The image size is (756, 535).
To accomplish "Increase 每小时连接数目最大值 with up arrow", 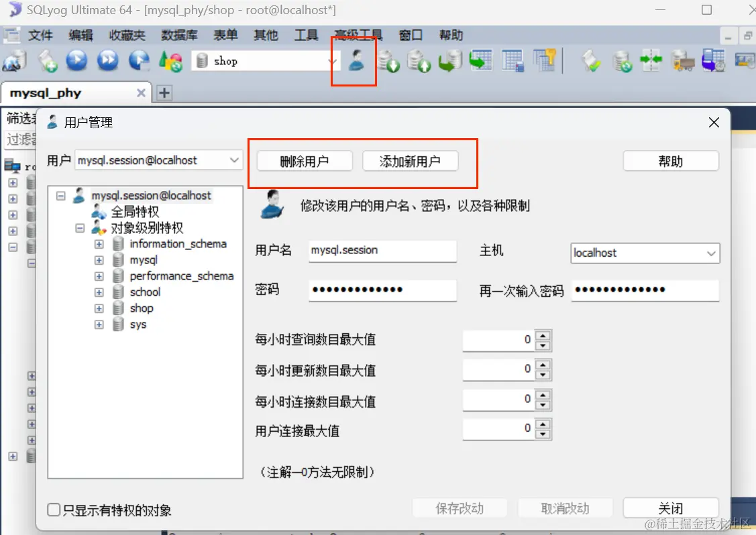I will click(x=543, y=396).
